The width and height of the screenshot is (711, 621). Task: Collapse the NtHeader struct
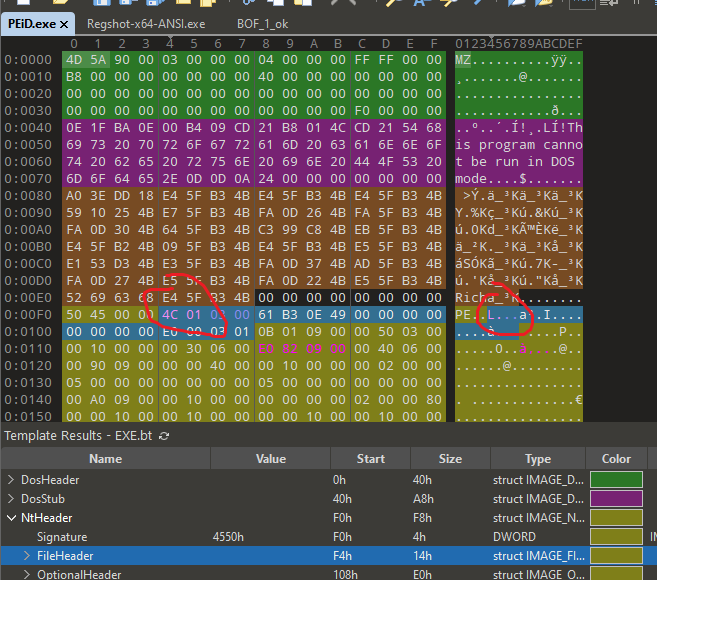(x=11, y=518)
